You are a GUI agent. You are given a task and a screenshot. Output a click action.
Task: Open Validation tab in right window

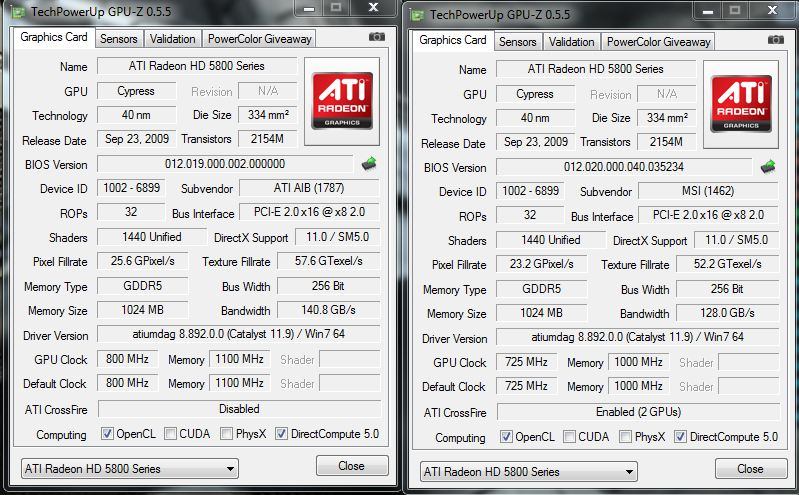[572, 42]
